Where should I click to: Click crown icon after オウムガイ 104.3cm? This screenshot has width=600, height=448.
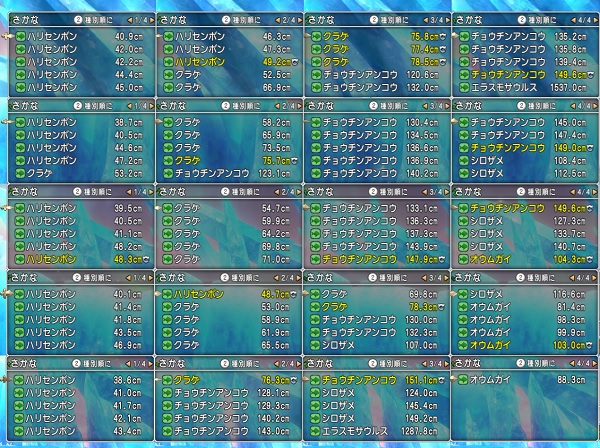[x=590, y=260]
